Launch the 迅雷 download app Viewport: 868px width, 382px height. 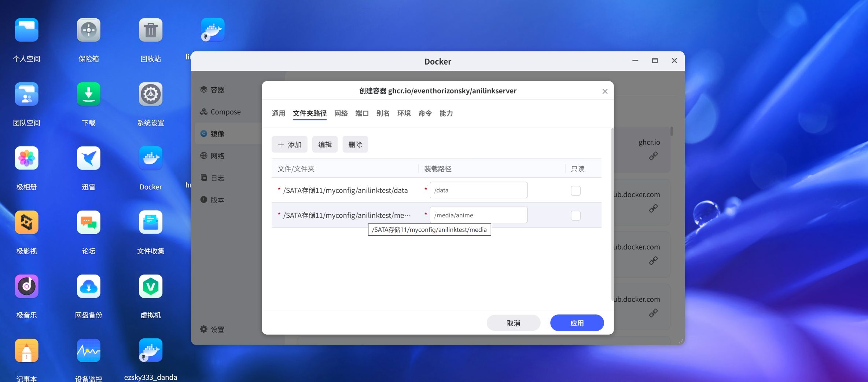(88, 159)
